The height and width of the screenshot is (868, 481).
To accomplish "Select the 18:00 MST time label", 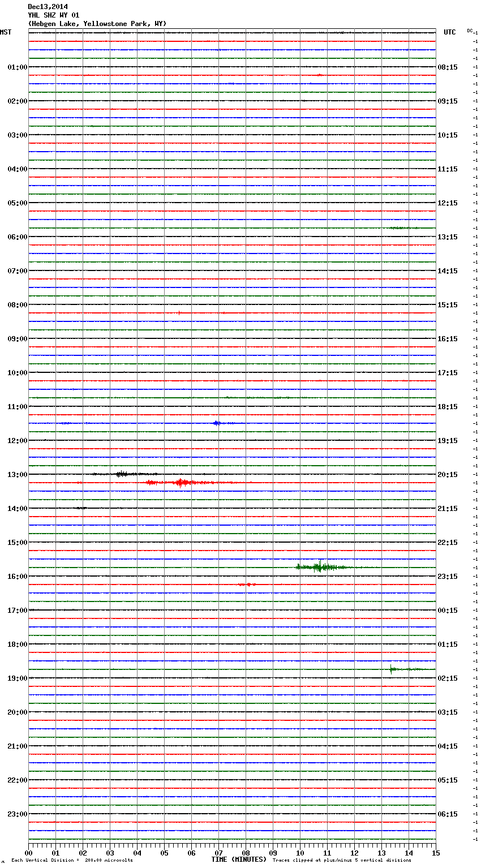I will click(18, 644).
